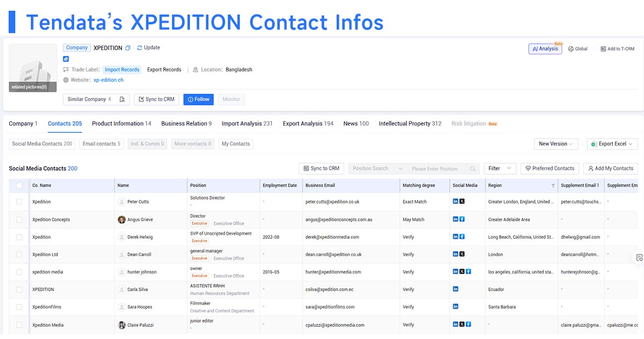Viewport: 644px width, 339px height.
Task: Open the xp-edition.ch website link
Action: point(108,80)
